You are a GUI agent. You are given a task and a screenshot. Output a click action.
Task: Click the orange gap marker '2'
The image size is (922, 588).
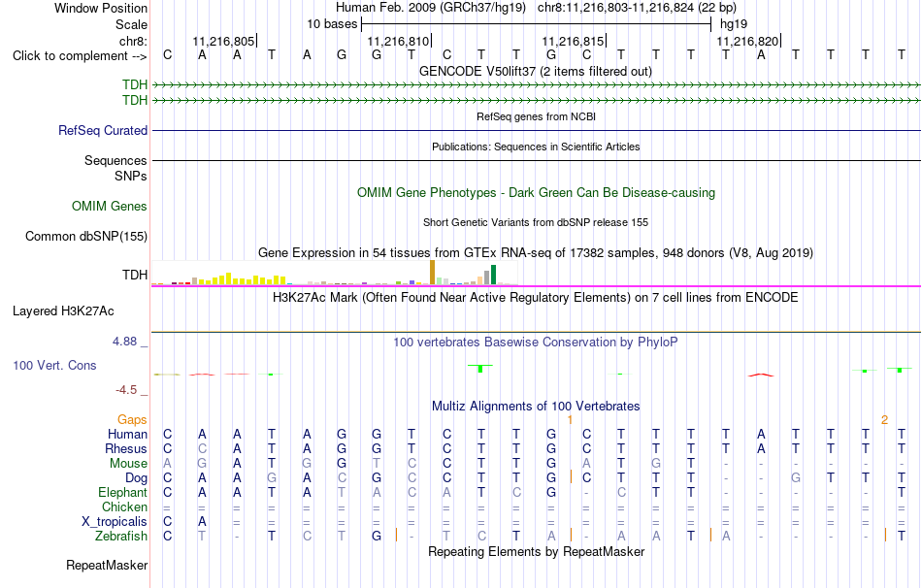(884, 420)
